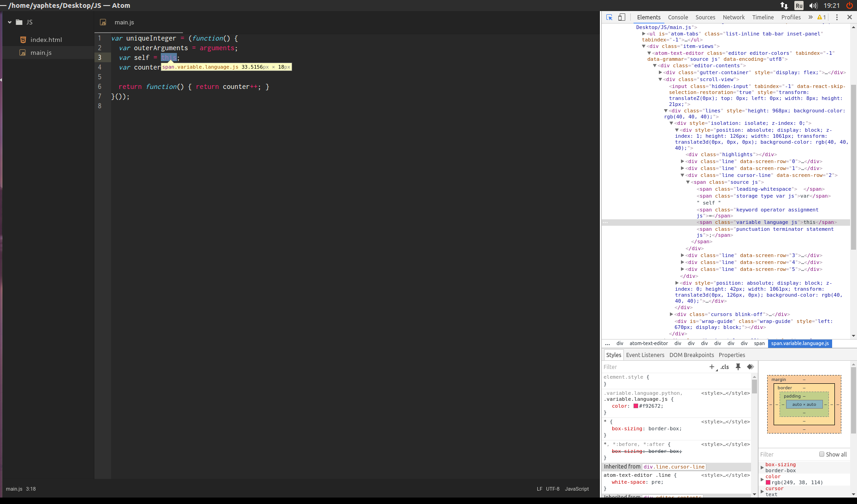Expand computed box-sizing property

[x=762, y=467]
